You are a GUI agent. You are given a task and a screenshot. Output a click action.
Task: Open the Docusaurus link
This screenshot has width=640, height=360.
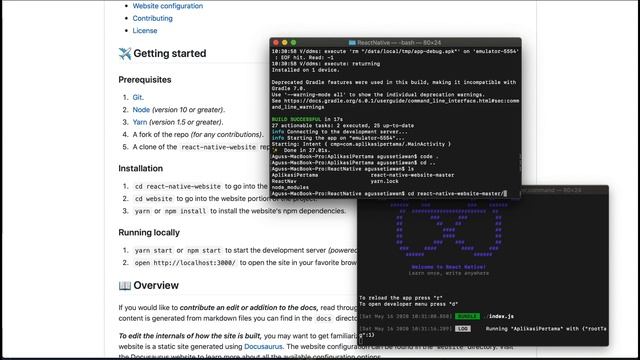point(263,346)
